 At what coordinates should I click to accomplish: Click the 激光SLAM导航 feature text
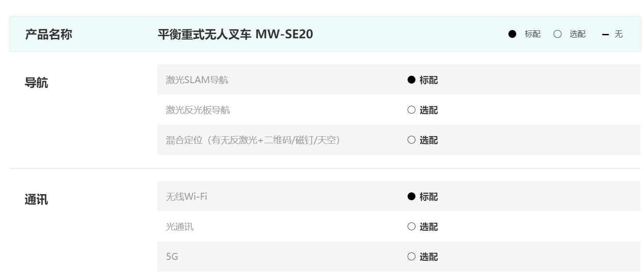click(x=197, y=80)
